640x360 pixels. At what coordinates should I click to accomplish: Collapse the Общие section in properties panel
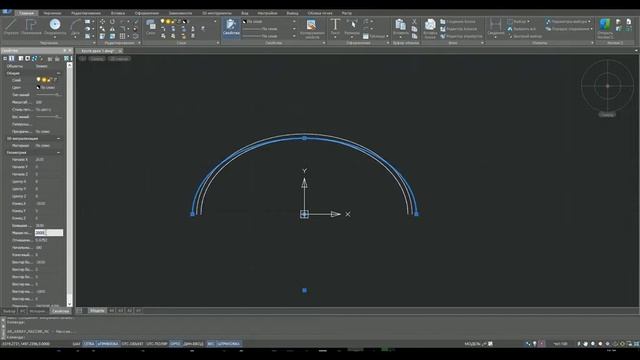(x=58, y=73)
